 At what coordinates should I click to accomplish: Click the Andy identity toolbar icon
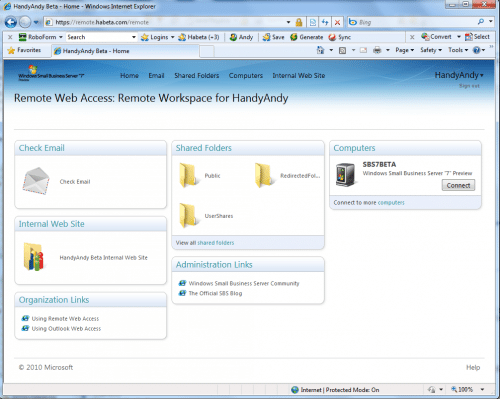pyautogui.click(x=233, y=37)
